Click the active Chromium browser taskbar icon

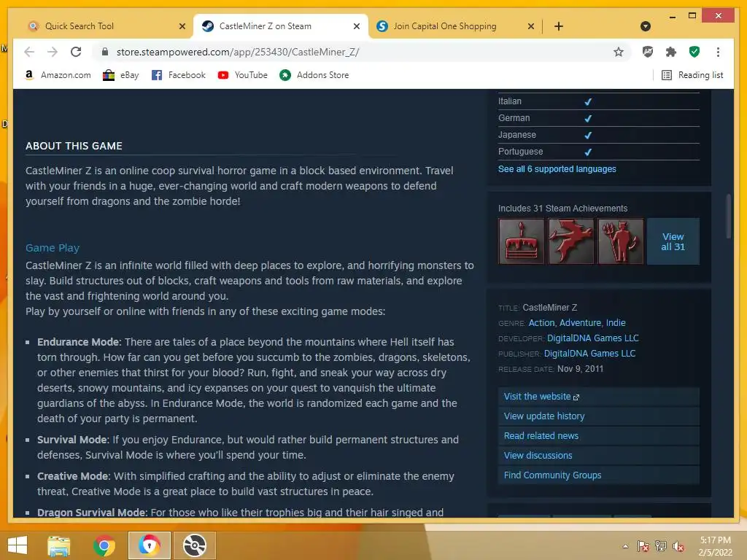pyautogui.click(x=149, y=545)
